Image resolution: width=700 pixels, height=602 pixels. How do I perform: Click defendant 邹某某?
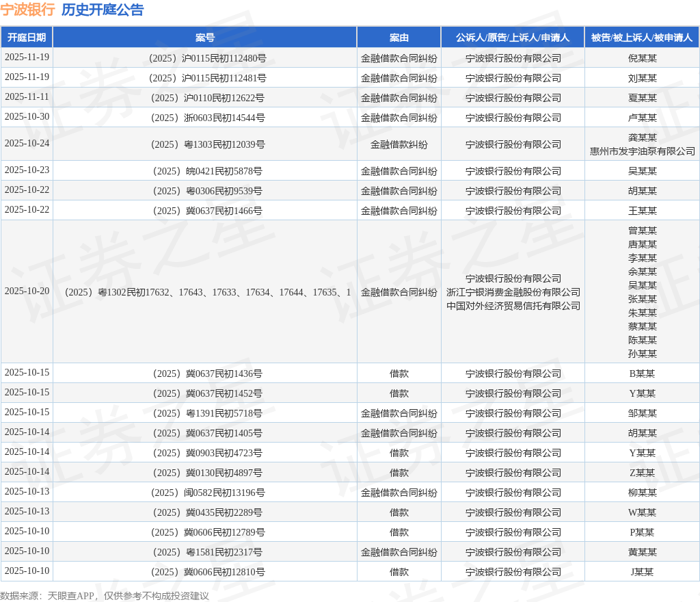point(643,413)
